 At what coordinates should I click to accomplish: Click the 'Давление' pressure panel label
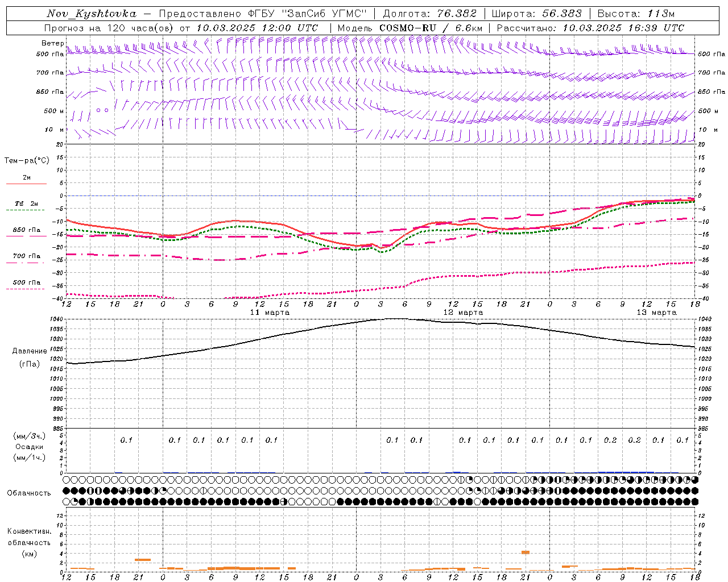pos(30,351)
